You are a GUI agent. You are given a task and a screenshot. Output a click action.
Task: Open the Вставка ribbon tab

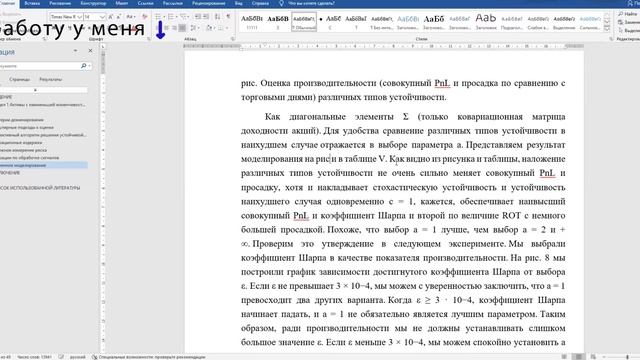tap(32, 3)
